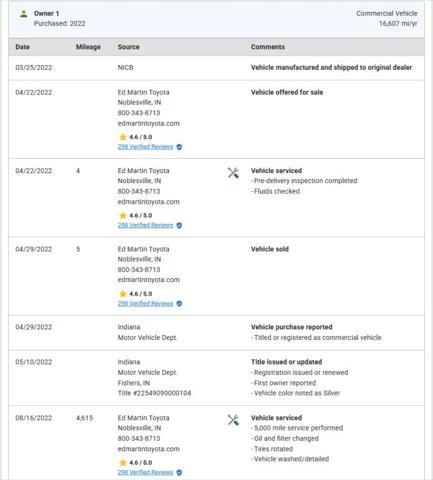Click star rating icon in vehicle sold row
This screenshot has width=433, height=480.
123,294
